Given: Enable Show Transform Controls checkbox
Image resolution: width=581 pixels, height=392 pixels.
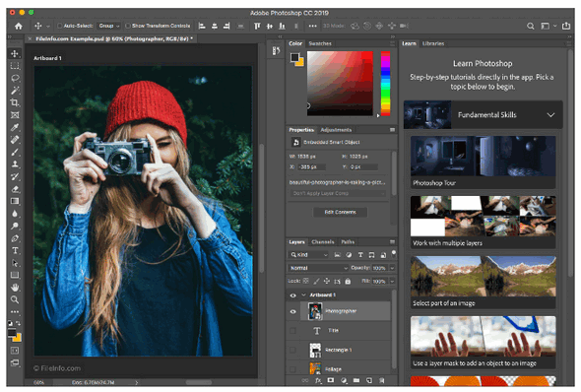Looking at the screenshot, I should tap(128, 26).
